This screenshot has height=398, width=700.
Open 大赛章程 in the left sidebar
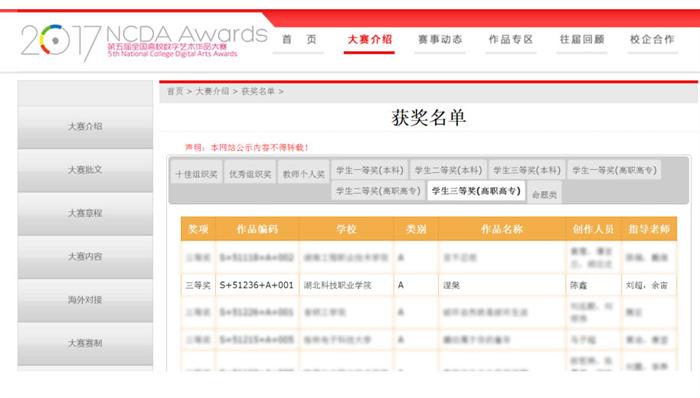click(85, 213)
